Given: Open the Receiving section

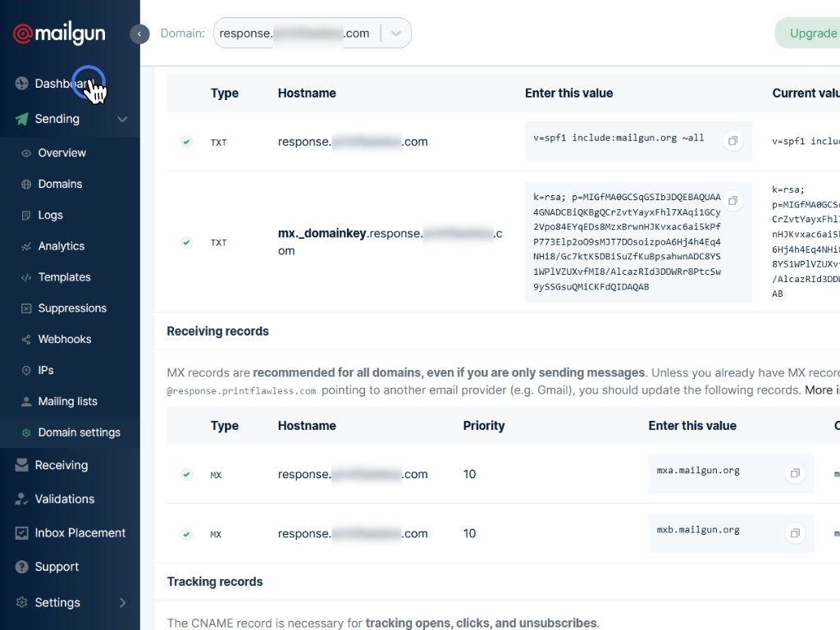Looking at the screenshot, I should [61, 465].
